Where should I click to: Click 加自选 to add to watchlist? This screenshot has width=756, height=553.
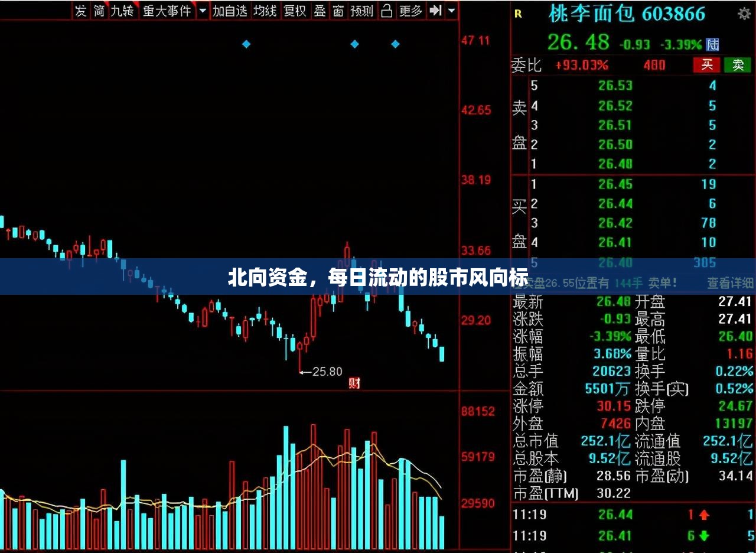(x=230, y=10)
